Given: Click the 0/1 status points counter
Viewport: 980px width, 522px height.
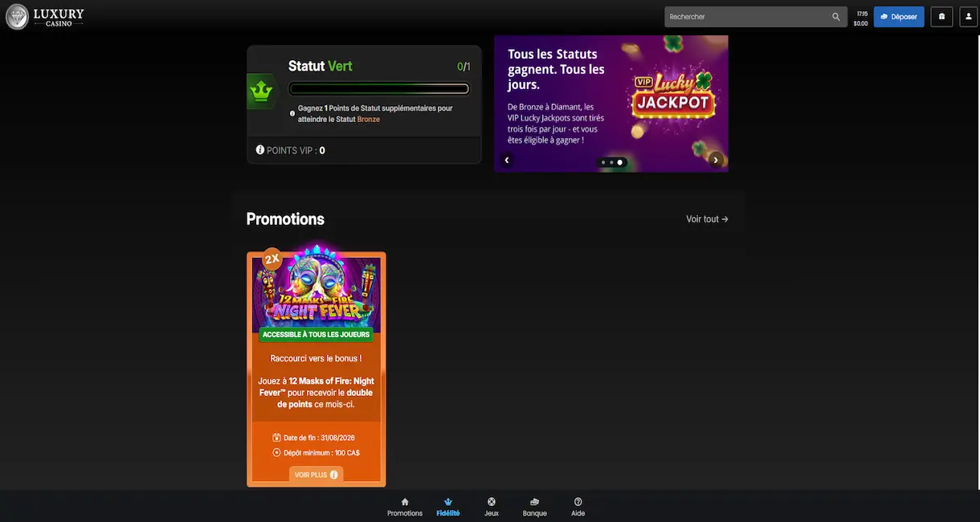Looking at the screenshot, I should tap(463, 67).
